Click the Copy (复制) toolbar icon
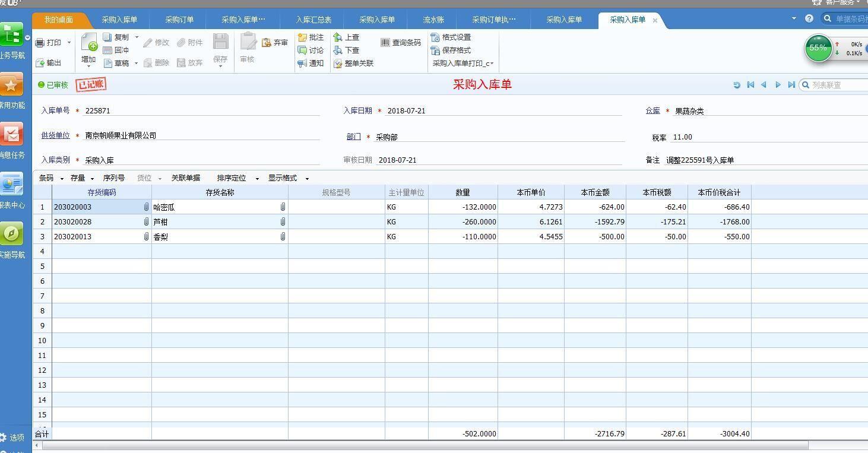The height and width of the screenshot is (453, 868). pos(107,37)
